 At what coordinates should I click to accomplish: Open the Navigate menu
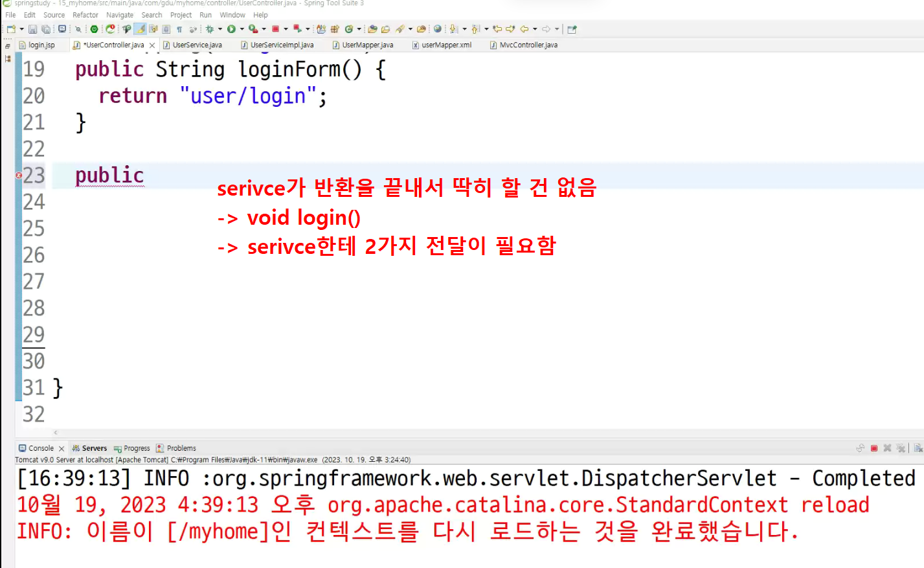pos(120,15)
